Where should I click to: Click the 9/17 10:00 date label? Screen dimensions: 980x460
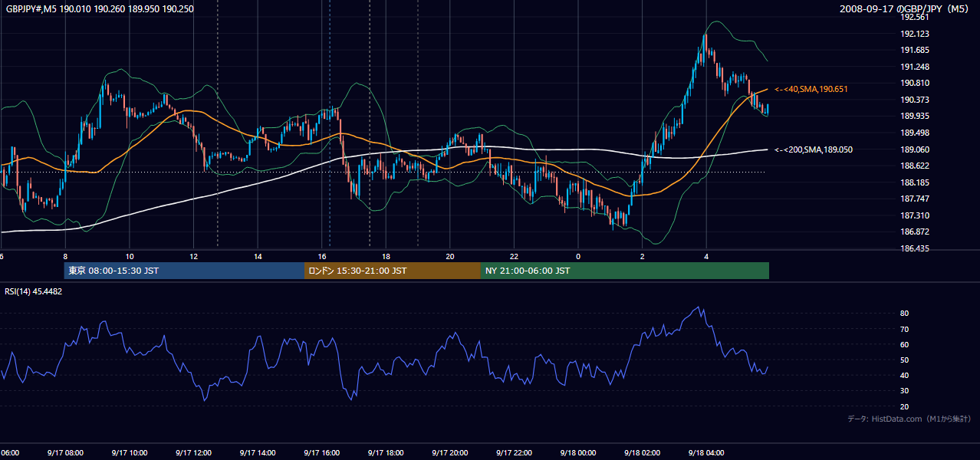click(x=129, y=452)
